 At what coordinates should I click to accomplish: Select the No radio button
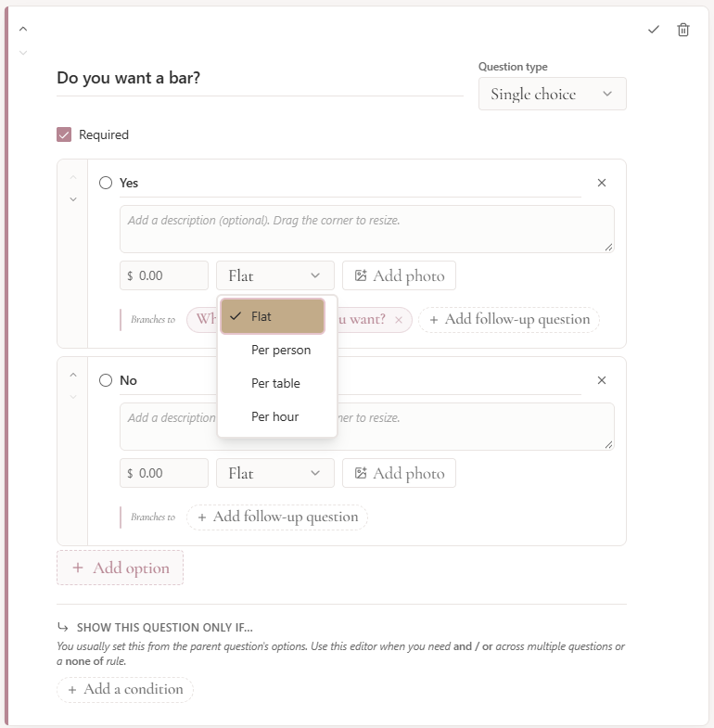[106, 380]
